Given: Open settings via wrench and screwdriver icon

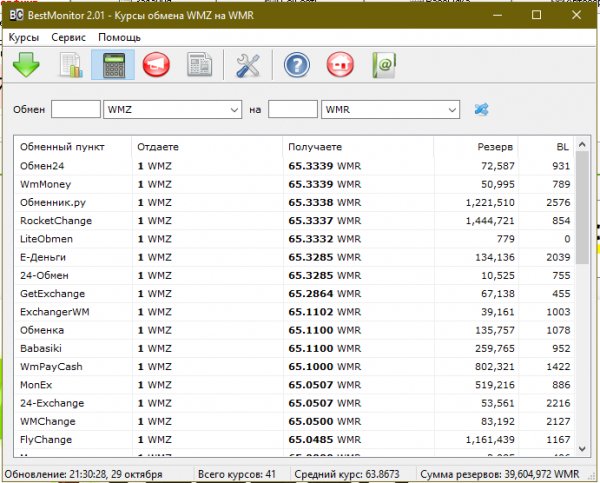Looking at the screenshot, I should [x=248, y=65].
